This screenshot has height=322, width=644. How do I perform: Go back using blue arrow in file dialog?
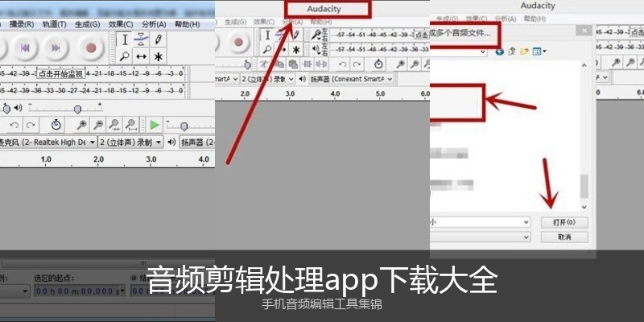500,52
